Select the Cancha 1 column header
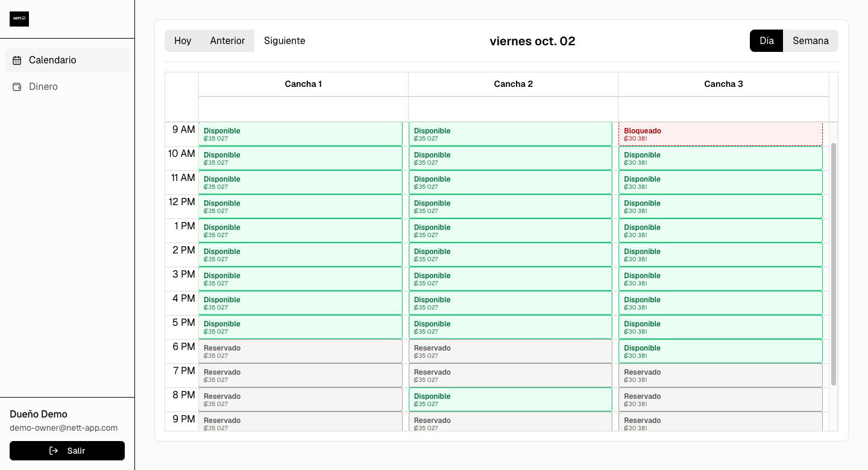Screen dimensions: 868x470 303,84
